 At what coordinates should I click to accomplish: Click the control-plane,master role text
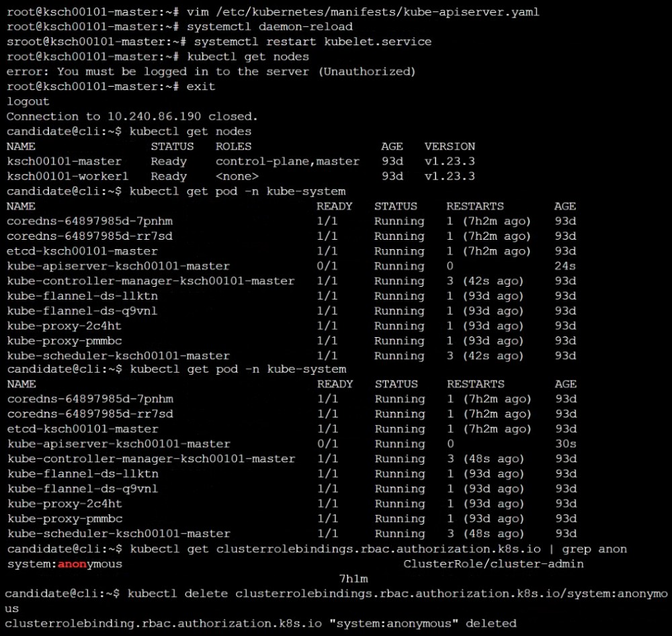coord(287,161)
